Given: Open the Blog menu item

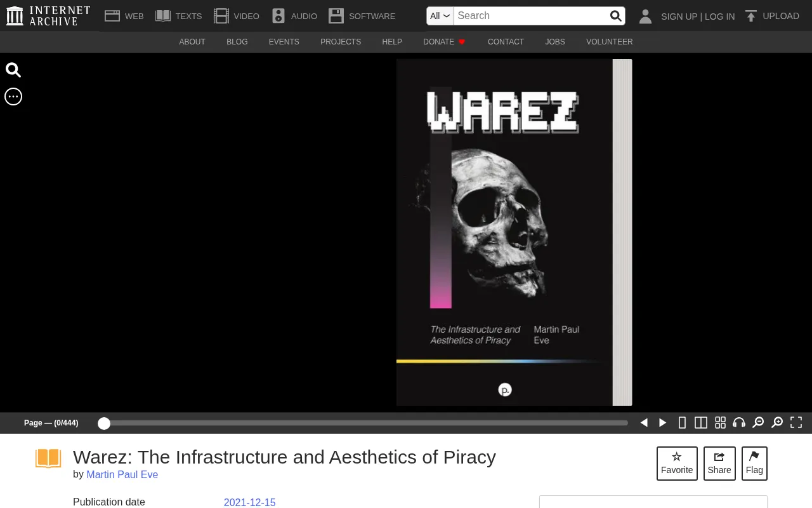Looking at the screenshot, I should coord(237,42).
